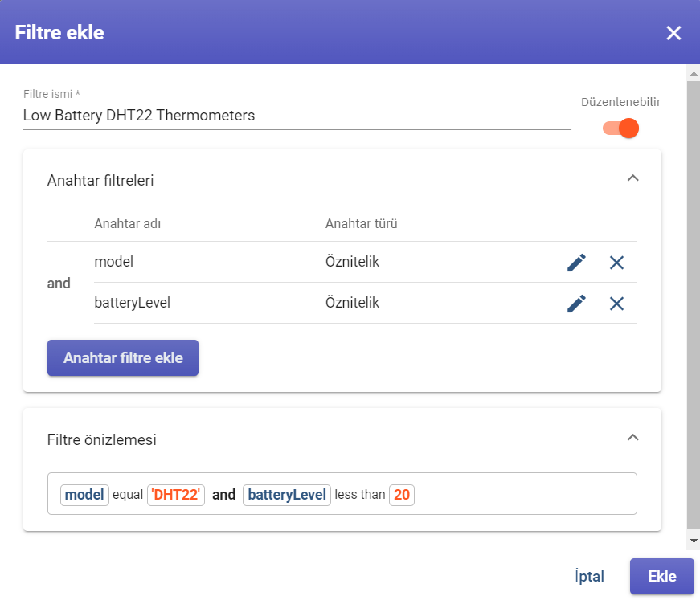Click the scrollbar down arrow
The width and height of the screenshot is (700, 600).
694,541
